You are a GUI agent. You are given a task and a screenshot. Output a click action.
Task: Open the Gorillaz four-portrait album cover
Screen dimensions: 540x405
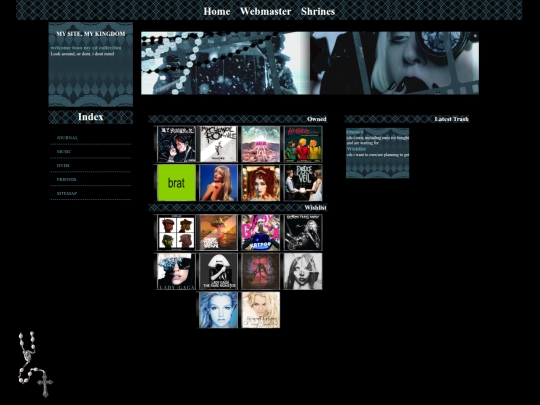(x=176, y=232)
